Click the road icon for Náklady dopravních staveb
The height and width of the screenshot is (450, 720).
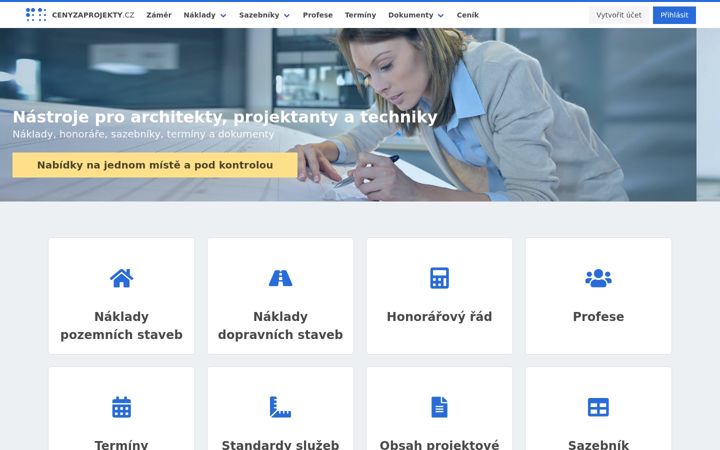point(280,278)
